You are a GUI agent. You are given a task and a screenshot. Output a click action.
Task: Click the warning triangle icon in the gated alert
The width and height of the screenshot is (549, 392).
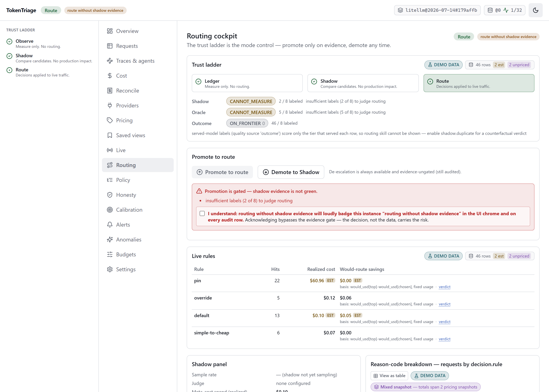[199, 191]
